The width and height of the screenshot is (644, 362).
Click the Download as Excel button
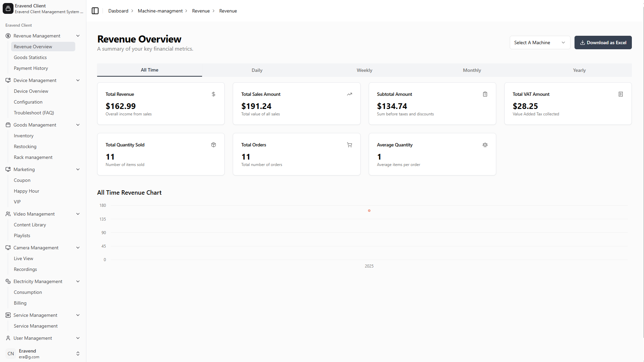click(x=603, y=43)
